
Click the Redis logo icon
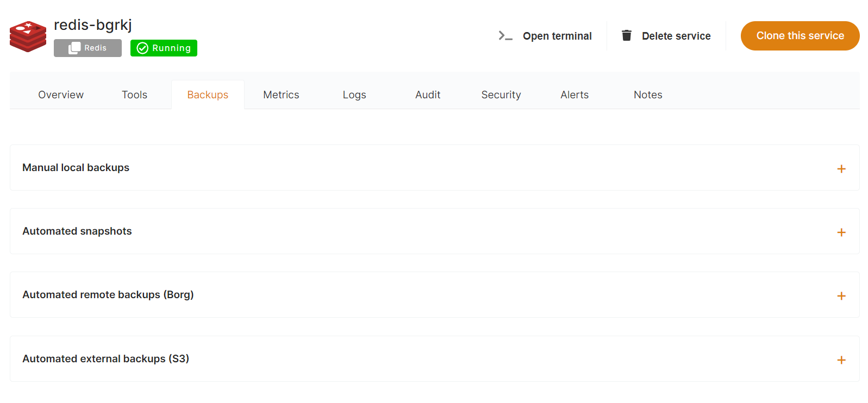(x=28, y=36)
